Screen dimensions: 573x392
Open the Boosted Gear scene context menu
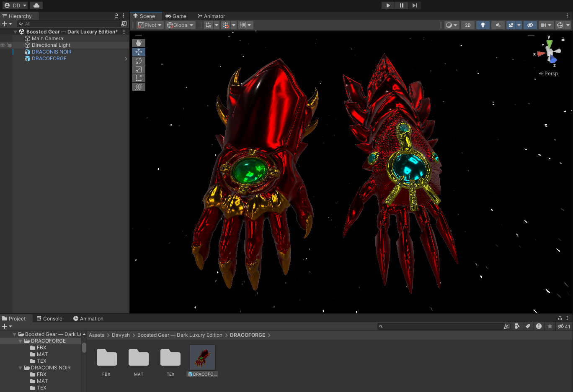pos(124,32)
